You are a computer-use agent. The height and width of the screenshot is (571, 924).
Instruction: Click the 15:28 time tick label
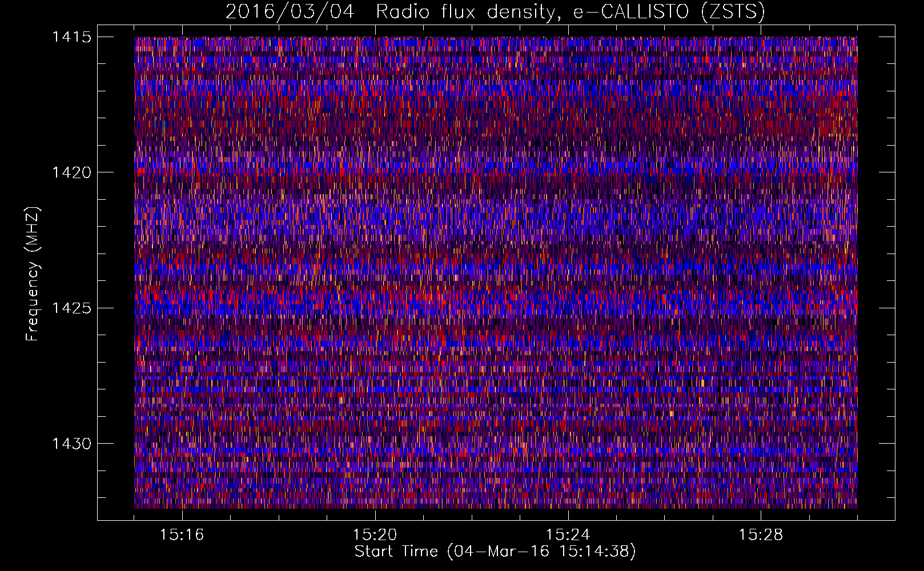pos(761,535)
